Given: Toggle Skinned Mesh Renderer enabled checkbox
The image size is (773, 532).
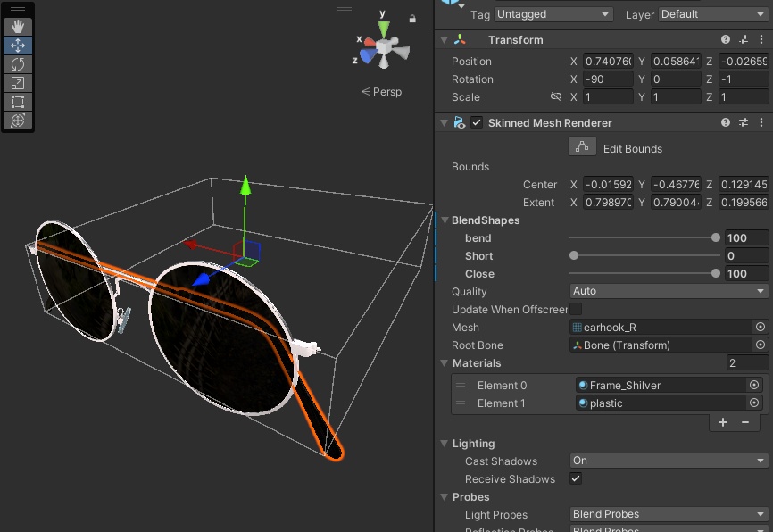Looking at the screenshot, I should (477, 122).
